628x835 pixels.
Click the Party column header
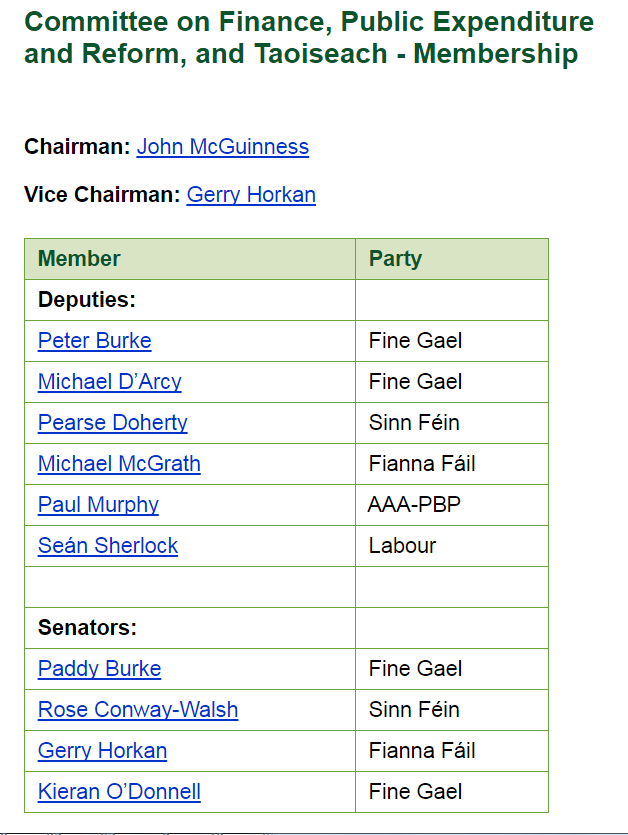tap(395, 259)
